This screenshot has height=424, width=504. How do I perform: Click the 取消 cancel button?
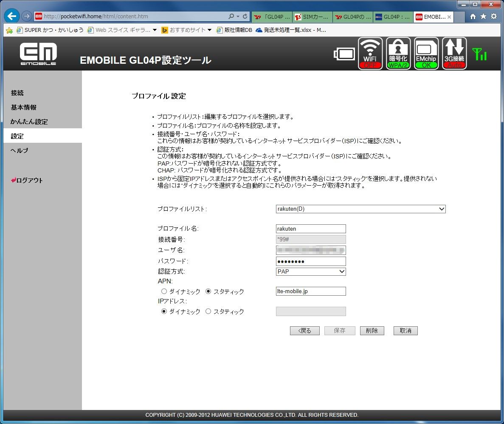(405, 331)
